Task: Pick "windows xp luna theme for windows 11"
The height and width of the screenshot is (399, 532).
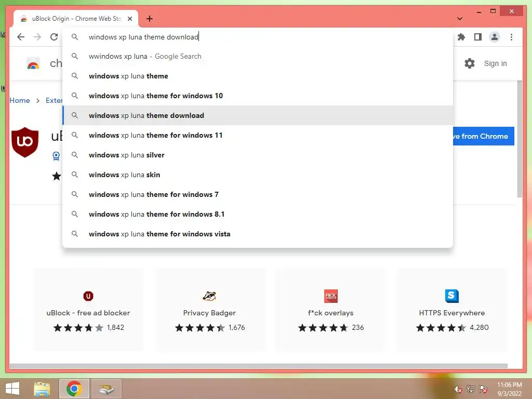Action: [258, 135]
